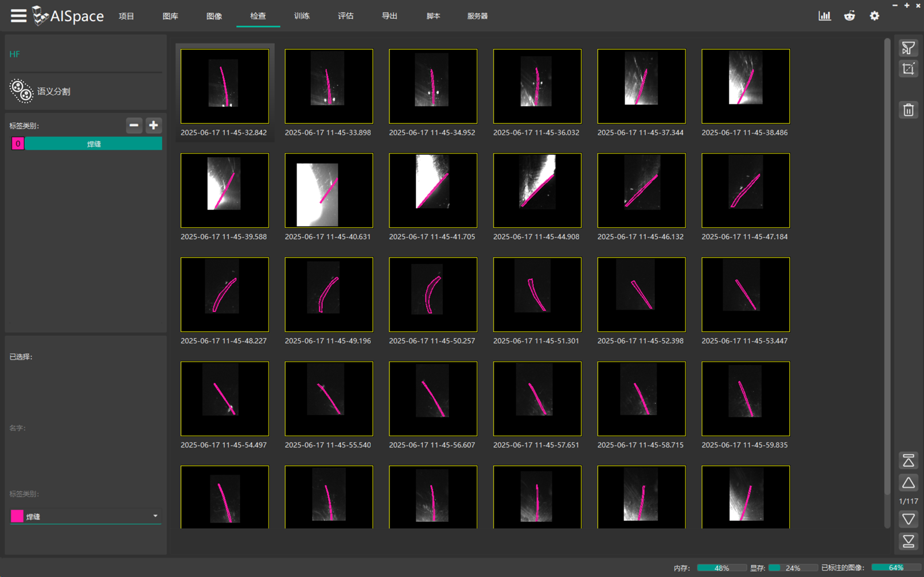Remove a label class with minus button
Image resolution: width=924 pixels, height=577 pixels.
click(x=134, y=126)
